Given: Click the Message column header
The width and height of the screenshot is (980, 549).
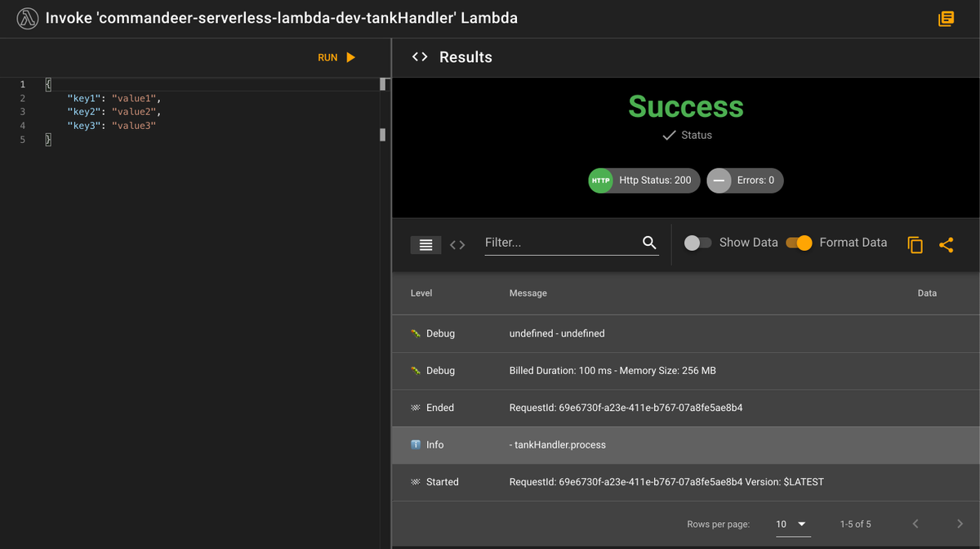Looking at the screenshot, I should click(x=528, y=292).
